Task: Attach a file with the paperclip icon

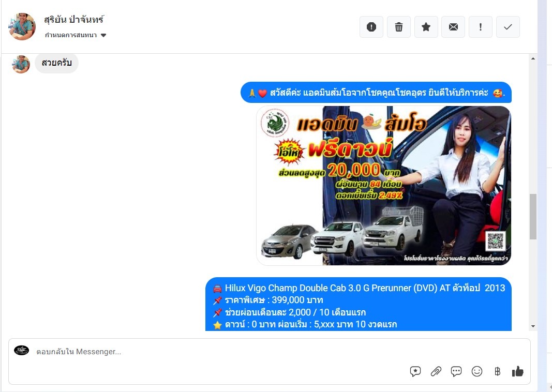Action: pos(436,371)
